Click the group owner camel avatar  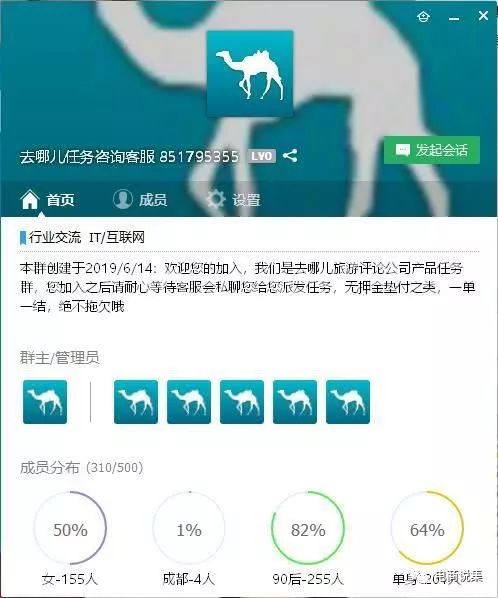pos(45,402)
